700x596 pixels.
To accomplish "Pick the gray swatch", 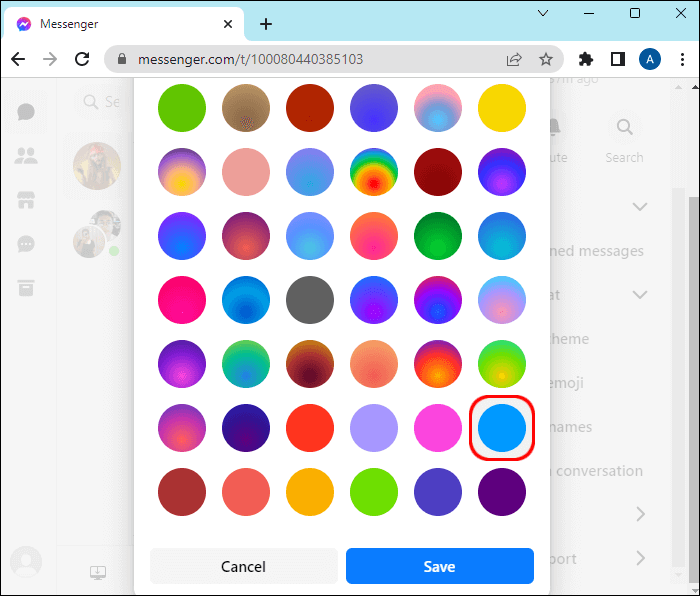I will (310, 300).
